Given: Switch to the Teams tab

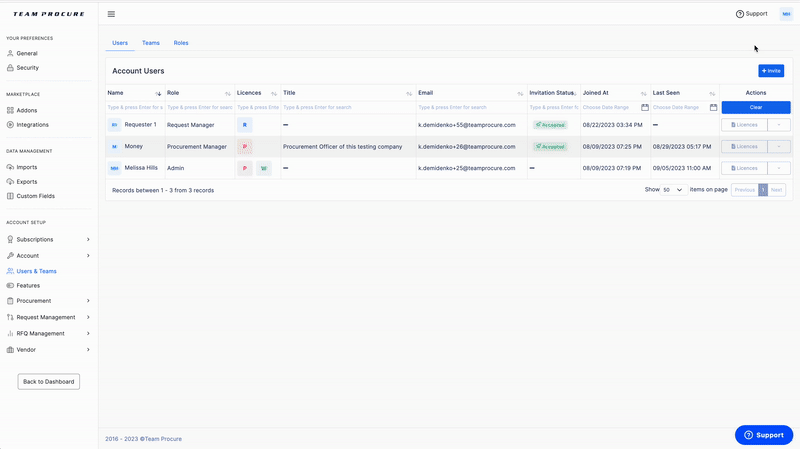Looking at the screenshot, I should [151, 43].
